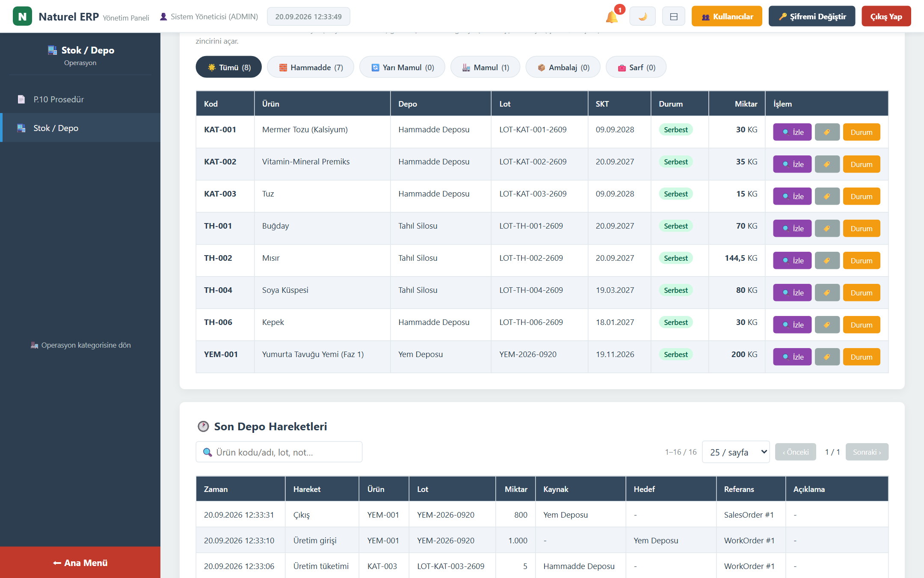Select the Hammadde (7) filter tab
924x578 pixels.
pos(311,67)
